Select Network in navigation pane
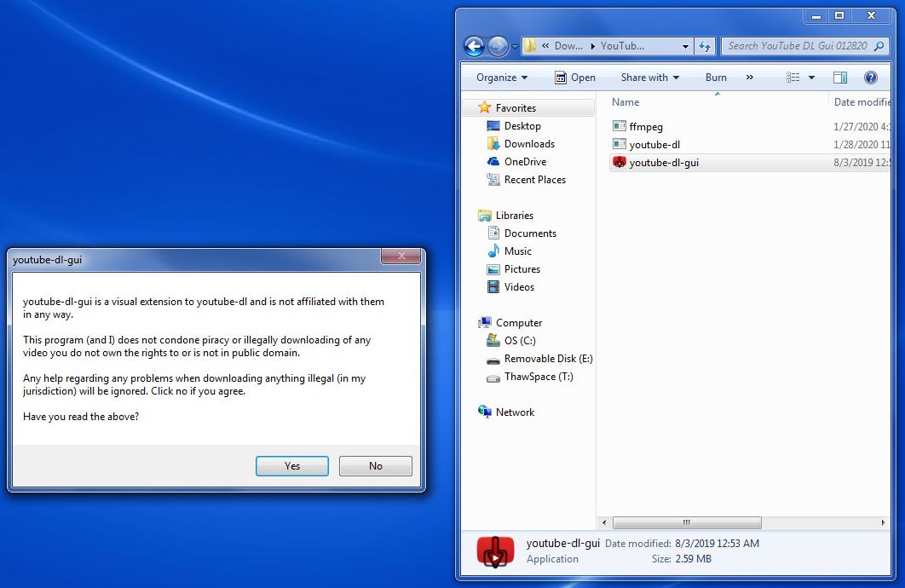The height and width of the screenshot is (588, 905). click(x=515, y=412)
